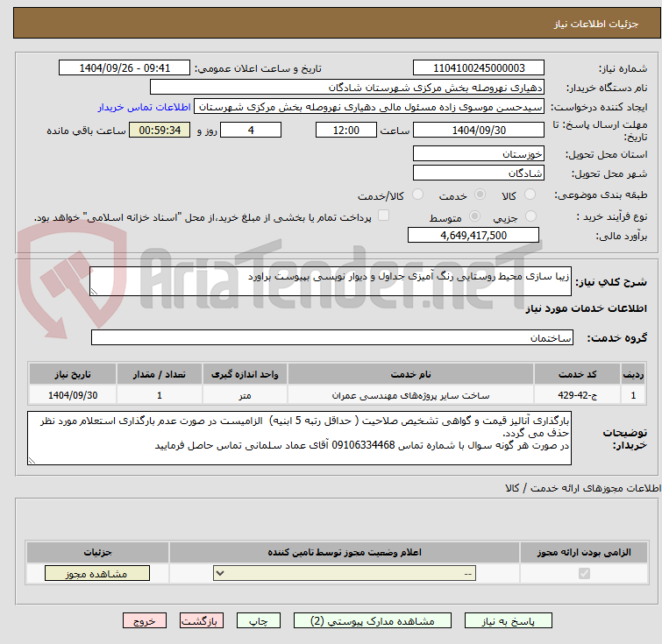Click the اطلاعات خدمات مورد نیاز heading
662x644 pixels.
point(586,308)
